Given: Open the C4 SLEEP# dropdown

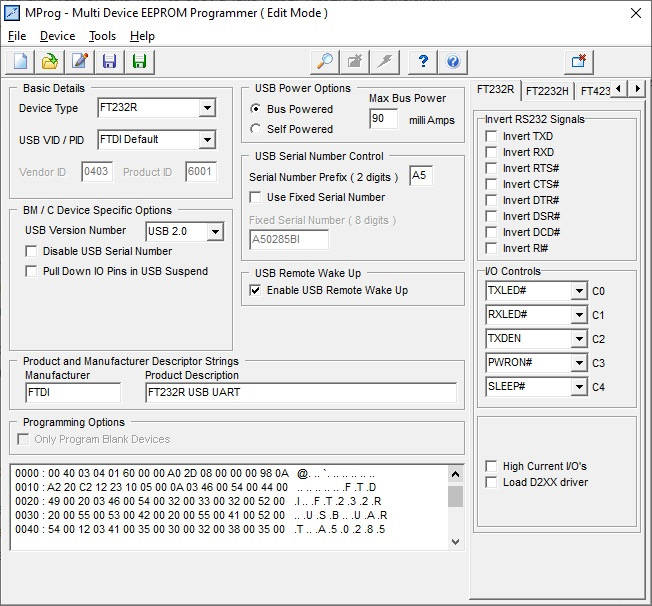Looking at the screenshot, I should (579, 387).
